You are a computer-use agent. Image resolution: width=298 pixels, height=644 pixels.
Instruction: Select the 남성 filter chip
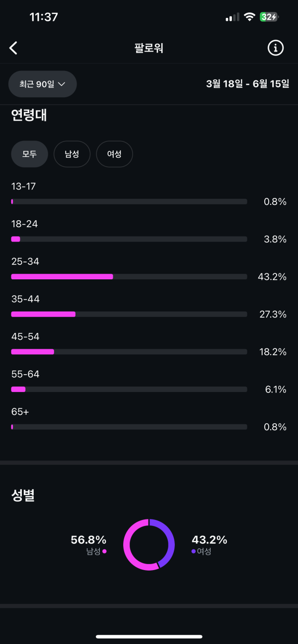pyautogui.click(x=72, y=154)
